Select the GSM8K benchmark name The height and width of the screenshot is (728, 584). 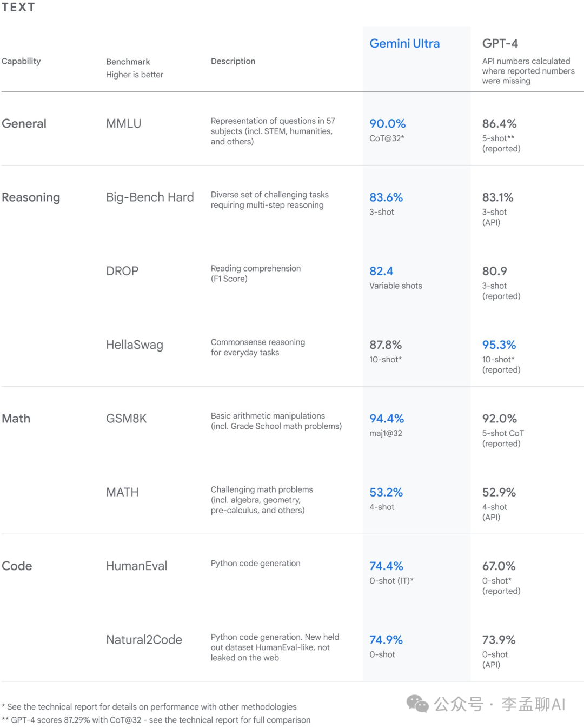point(126,419)
